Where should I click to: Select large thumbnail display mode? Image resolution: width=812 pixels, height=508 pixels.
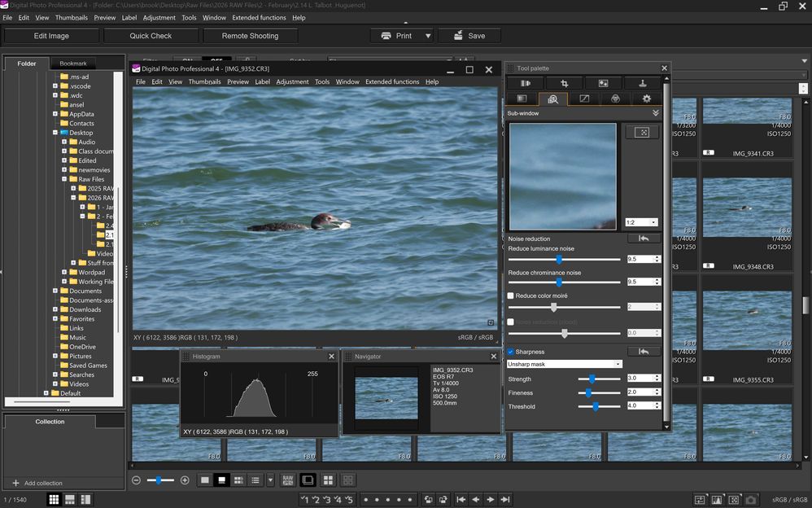click(x=205, y=480)
